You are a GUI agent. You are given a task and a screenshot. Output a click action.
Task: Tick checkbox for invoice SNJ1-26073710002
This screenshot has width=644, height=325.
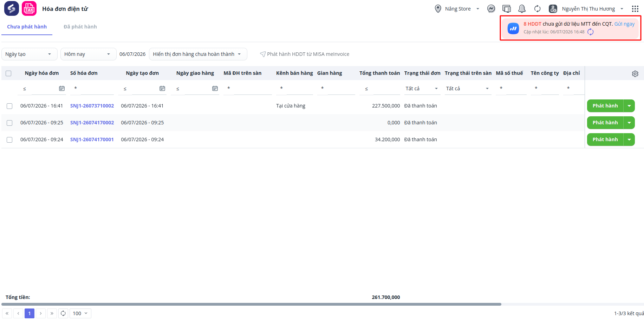tap(9, 106)
